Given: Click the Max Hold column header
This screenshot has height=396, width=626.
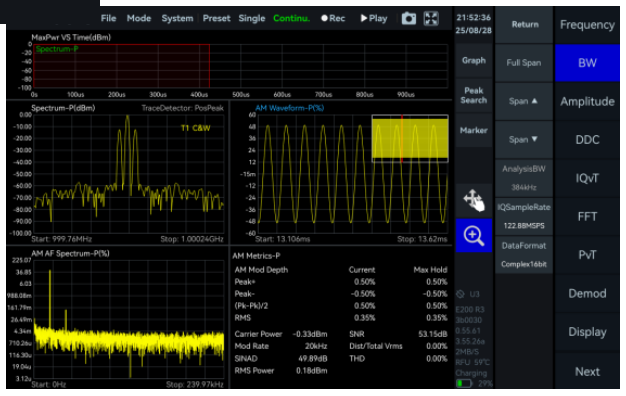Looking at the screenshot, I should pos(430,270).
